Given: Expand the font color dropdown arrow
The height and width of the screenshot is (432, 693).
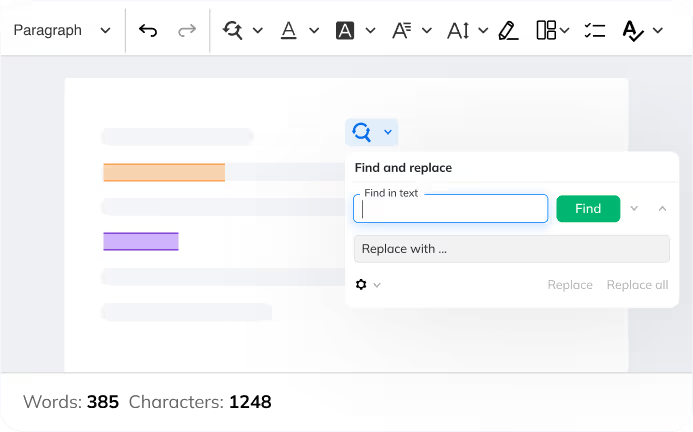Looking at the screenshot, I should click(314, 31).
